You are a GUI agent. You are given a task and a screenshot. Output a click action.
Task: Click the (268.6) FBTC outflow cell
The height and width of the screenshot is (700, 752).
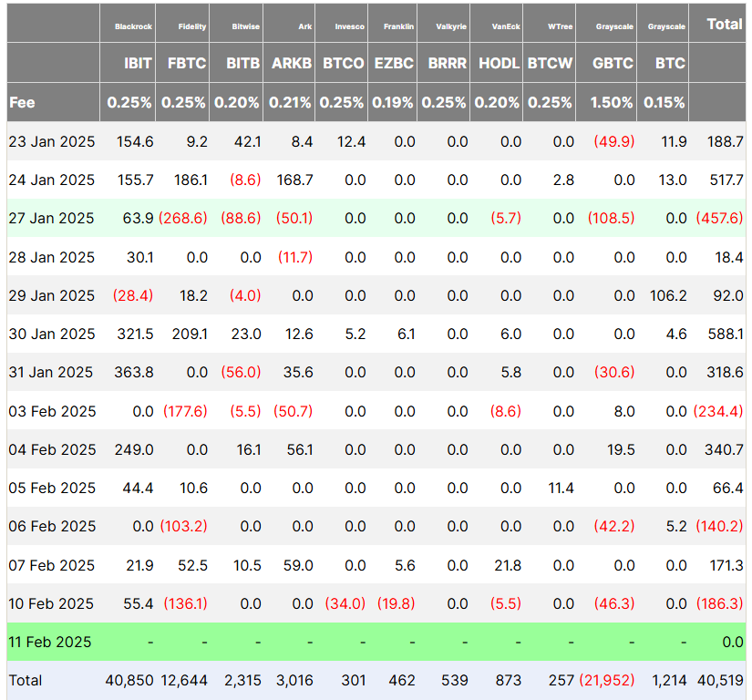click(x=183, y=218)
